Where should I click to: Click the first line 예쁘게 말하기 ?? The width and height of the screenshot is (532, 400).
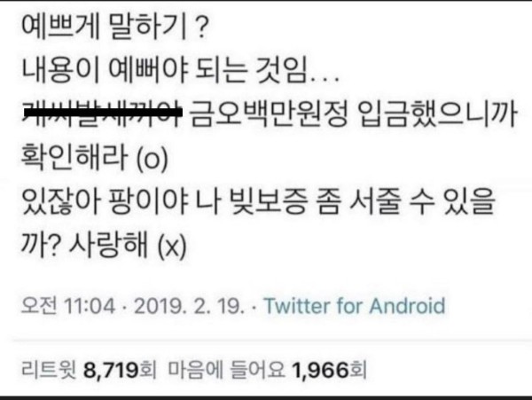(114, 27)
